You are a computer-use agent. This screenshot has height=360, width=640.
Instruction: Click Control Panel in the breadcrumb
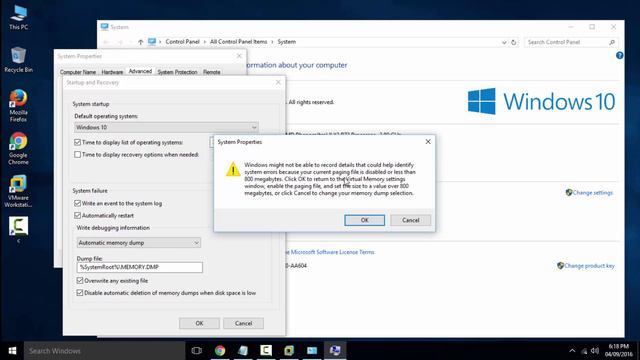[182, 42]
